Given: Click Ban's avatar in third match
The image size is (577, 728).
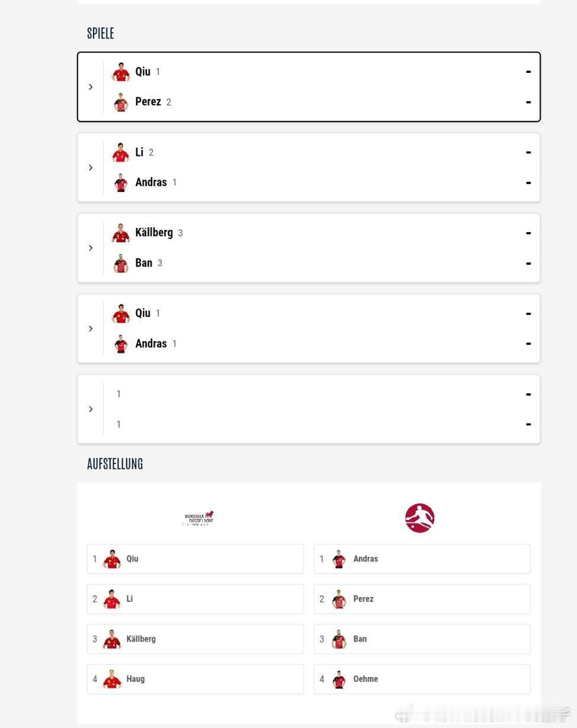Looking at the screenshot, I should [121, 263].
